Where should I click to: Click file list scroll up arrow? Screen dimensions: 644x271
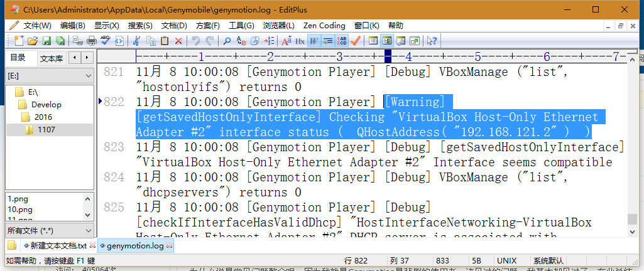89,198
